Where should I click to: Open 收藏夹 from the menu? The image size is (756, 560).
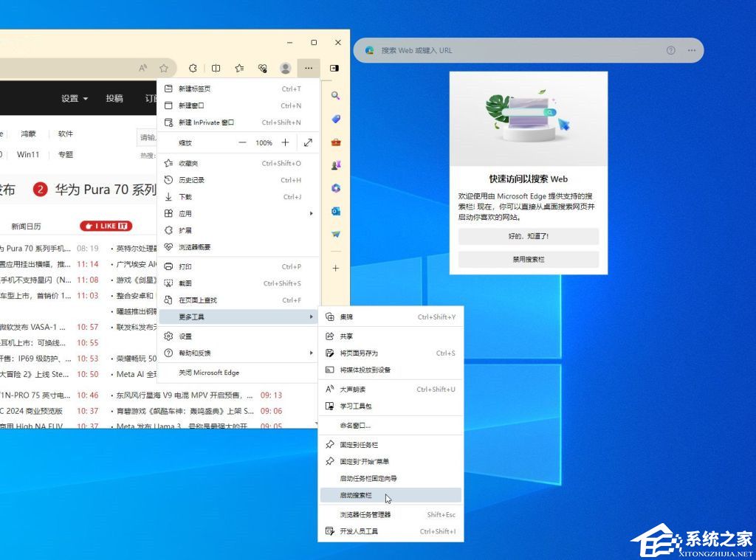(x=238, y=163)
